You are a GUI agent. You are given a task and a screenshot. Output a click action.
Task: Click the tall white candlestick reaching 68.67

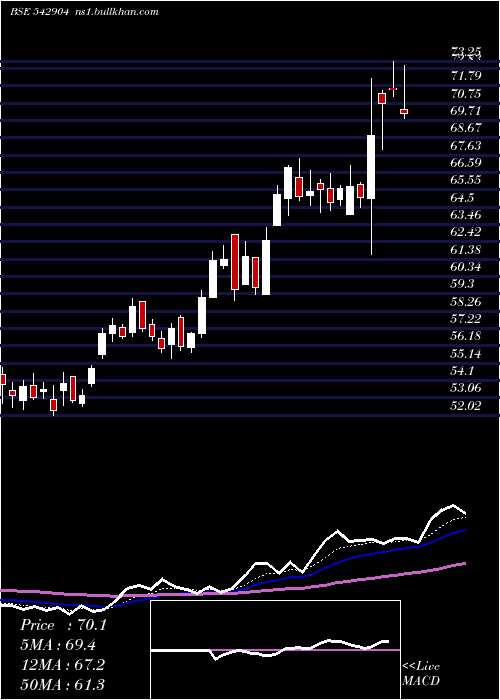[x=371, y=167]
